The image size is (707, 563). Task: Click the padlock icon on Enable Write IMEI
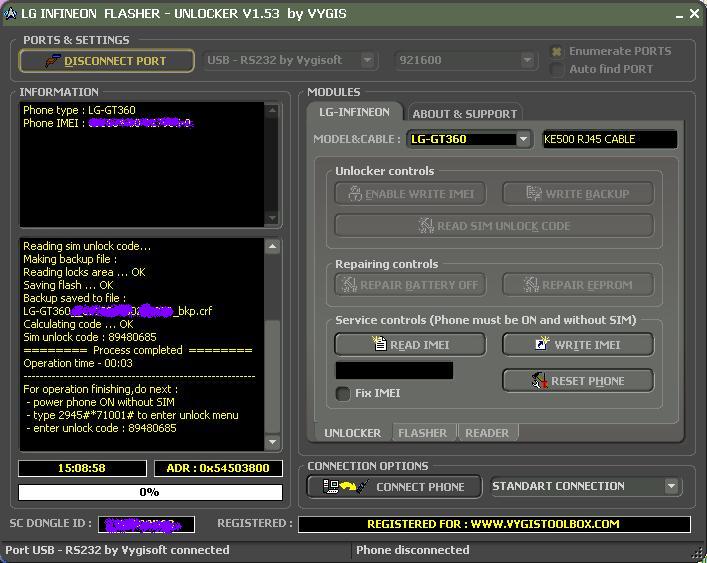pos(355,194)
